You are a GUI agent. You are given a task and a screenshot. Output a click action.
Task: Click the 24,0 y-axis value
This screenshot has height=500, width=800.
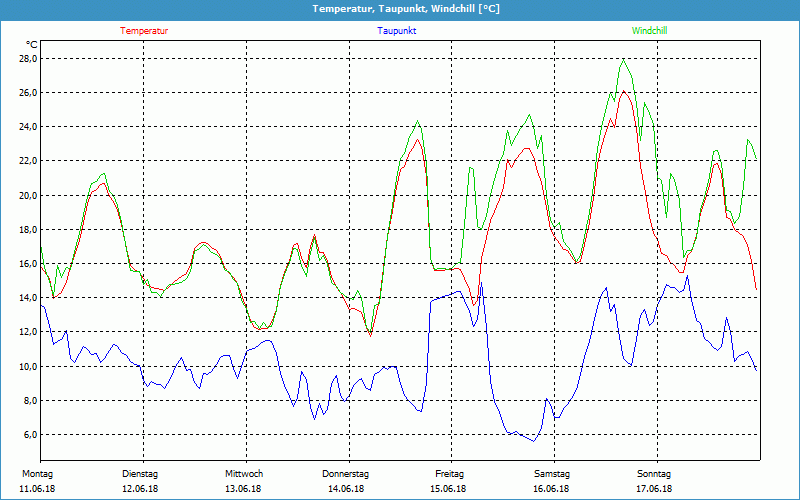point(28,127)
